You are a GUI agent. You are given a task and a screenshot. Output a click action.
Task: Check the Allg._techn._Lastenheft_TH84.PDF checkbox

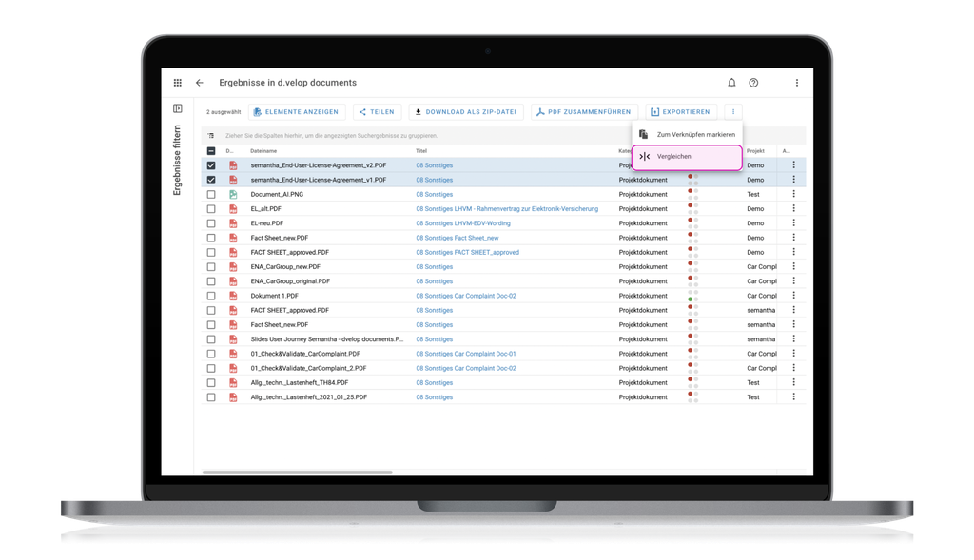tap(211, 382)
